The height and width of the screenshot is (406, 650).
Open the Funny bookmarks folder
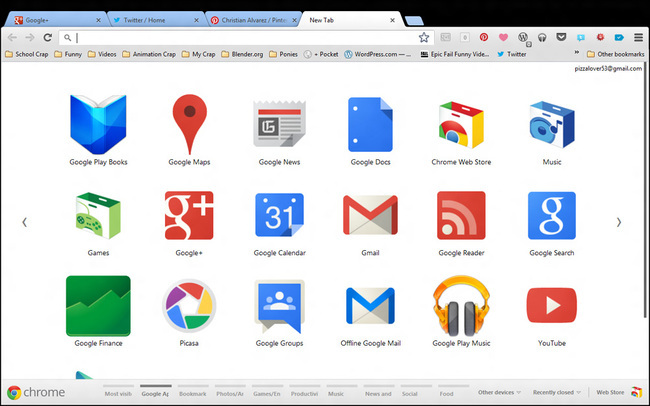pyautogui.click(x=68, y=54)
